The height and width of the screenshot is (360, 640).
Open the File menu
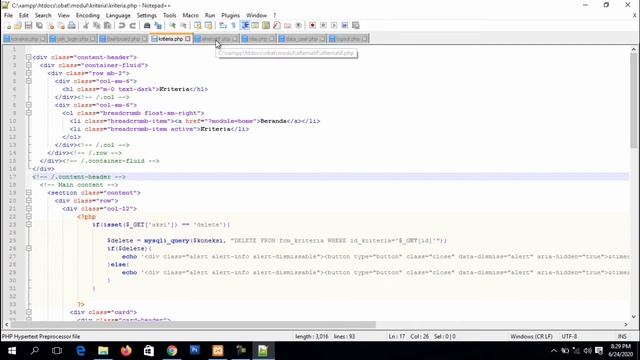pyautogui.click(x=8, y=16)
